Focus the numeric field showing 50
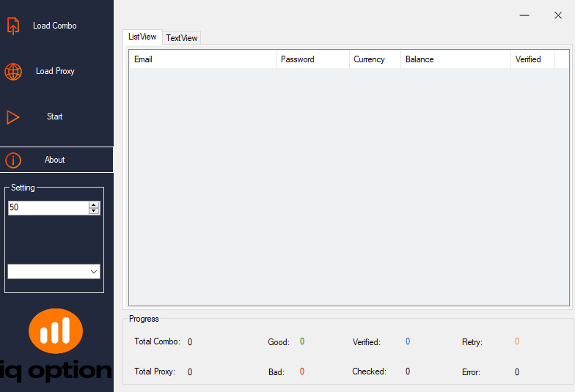This screenshot has height=392, width=575. click(x=48, y=208)
